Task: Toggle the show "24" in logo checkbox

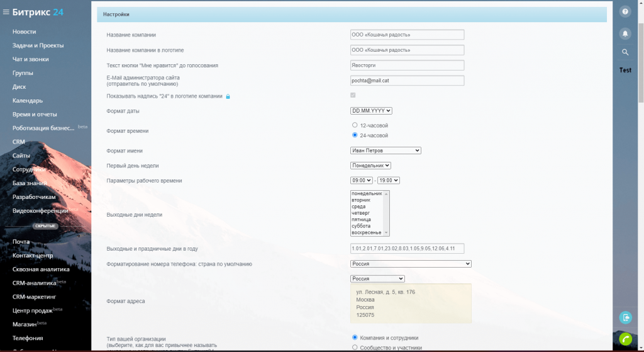Action: 353,95
